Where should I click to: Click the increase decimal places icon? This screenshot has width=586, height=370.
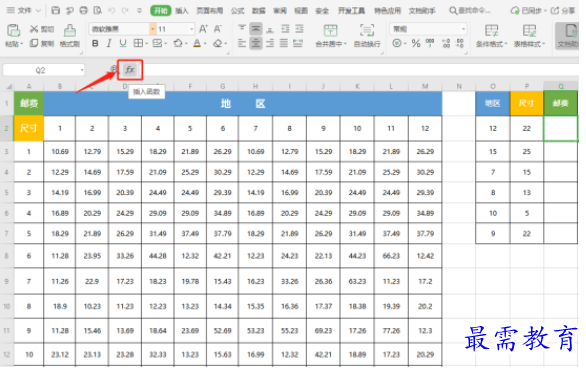point(446,43)
